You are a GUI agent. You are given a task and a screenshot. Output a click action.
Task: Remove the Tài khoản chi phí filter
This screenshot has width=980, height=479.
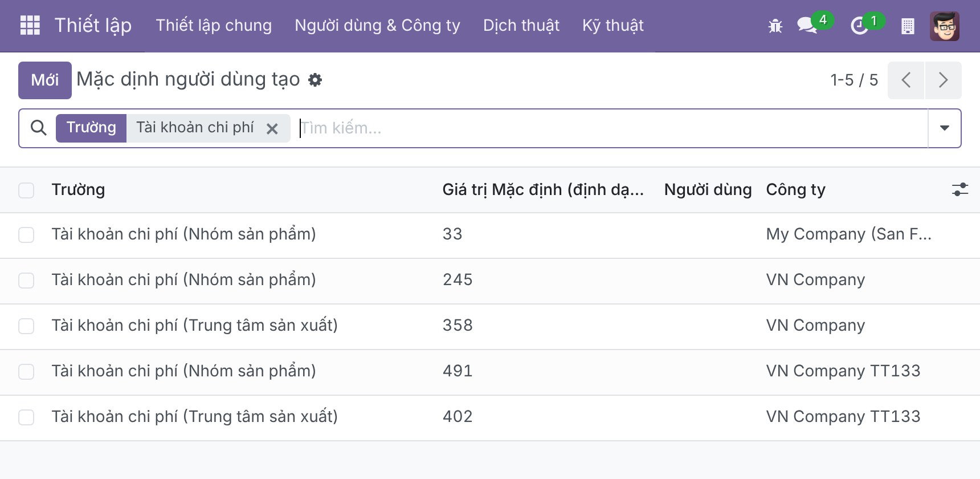click(x=272, y=129)
